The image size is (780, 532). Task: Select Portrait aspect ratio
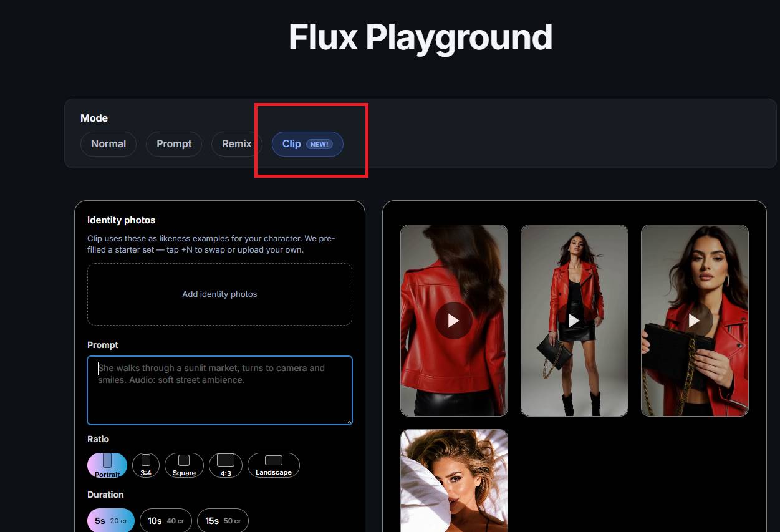coord(107,465)
